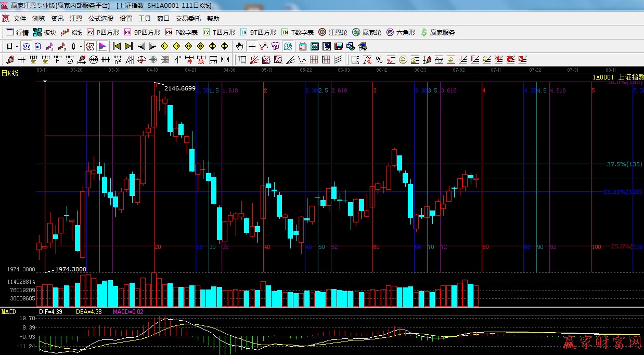The height and width of the screenshot is (355, 644).
Task: Open the 行情 market quotes view
Action: [17, 32]
